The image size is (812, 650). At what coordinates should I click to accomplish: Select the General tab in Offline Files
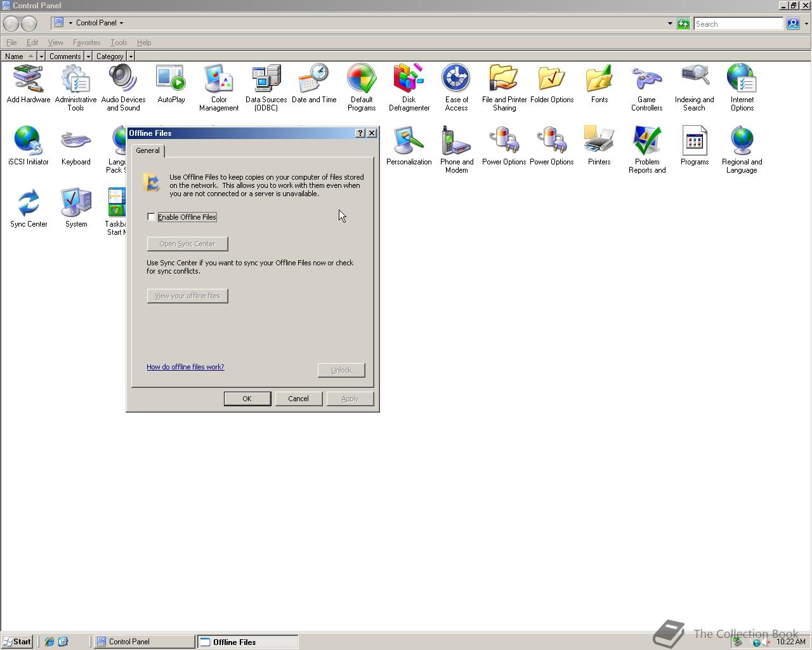(x=148, y=150)
